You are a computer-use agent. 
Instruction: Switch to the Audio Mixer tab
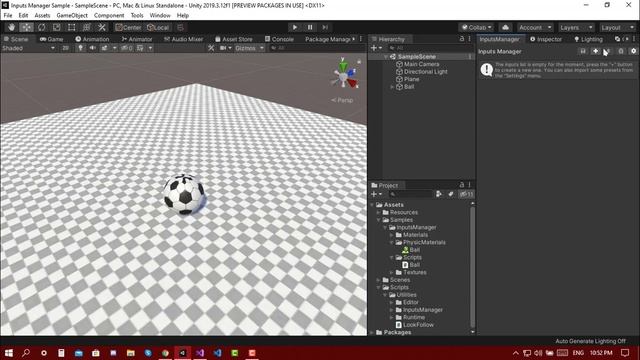click(x=183, y=39)
